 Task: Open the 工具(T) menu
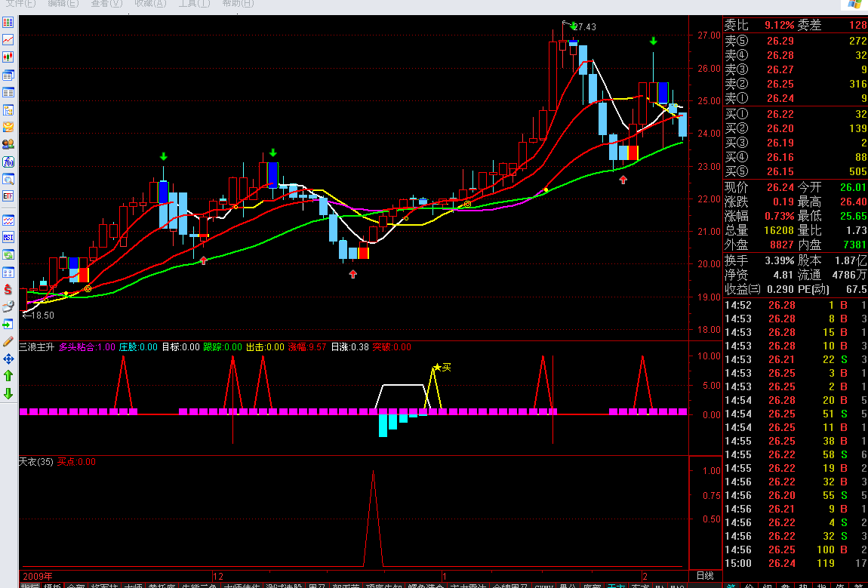(194, 3)
